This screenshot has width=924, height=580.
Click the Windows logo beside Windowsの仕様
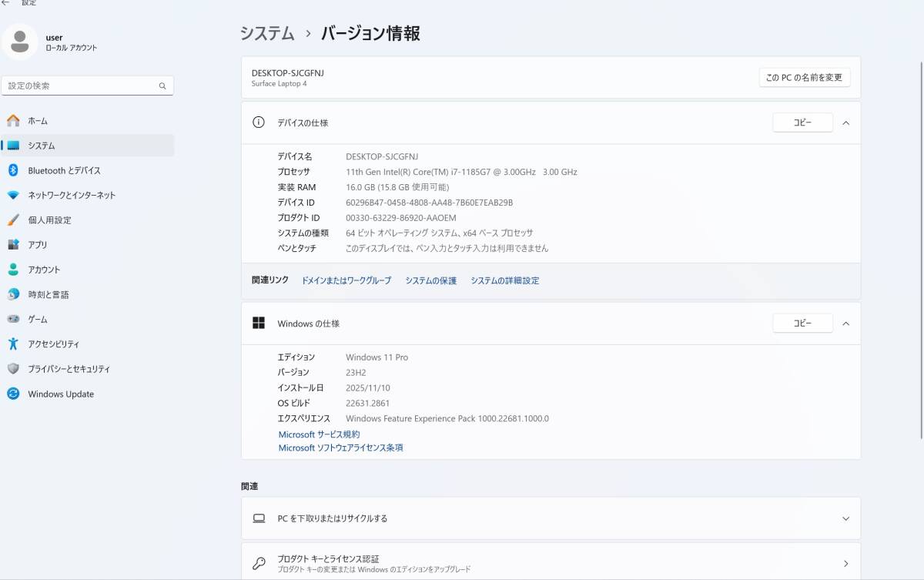click(x=259, y=324)
